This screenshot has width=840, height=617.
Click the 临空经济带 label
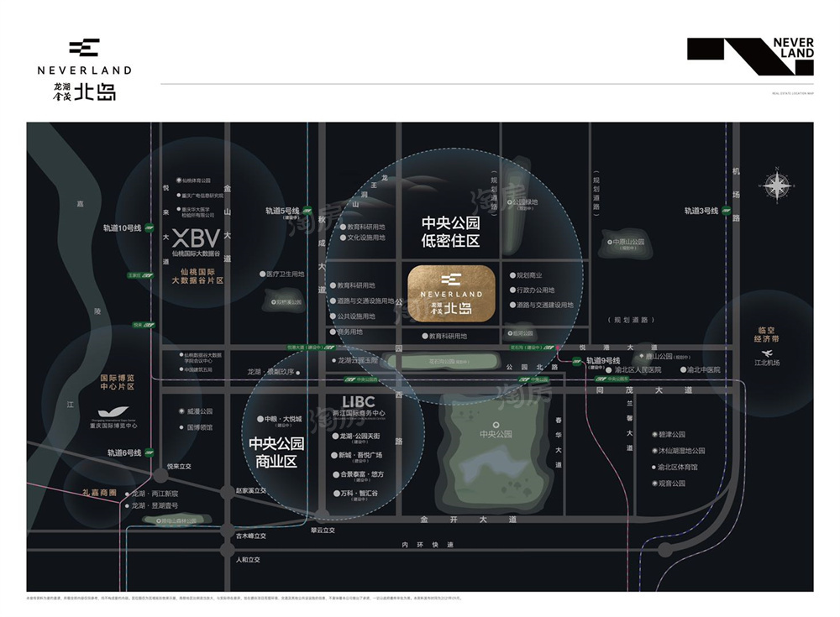pos(766,332)
